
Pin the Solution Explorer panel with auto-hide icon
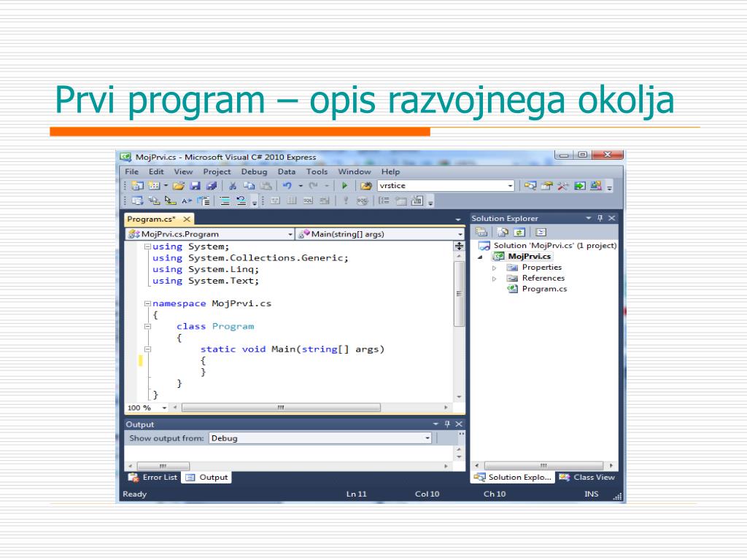pos(600,218)
